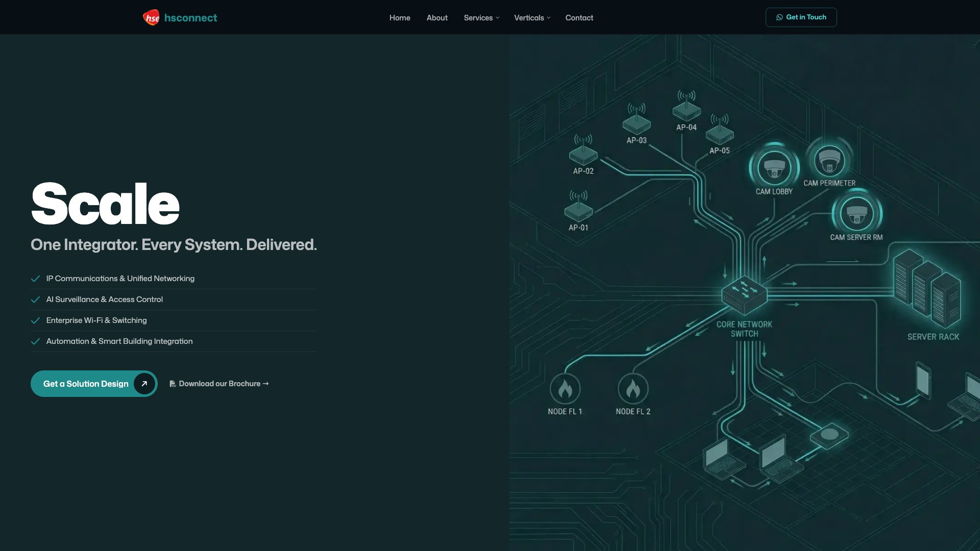This screenshot has width=980, height=551.
Task: Click the arrow circle icon on Solution Design button
Action: click(x=144, y=384)
